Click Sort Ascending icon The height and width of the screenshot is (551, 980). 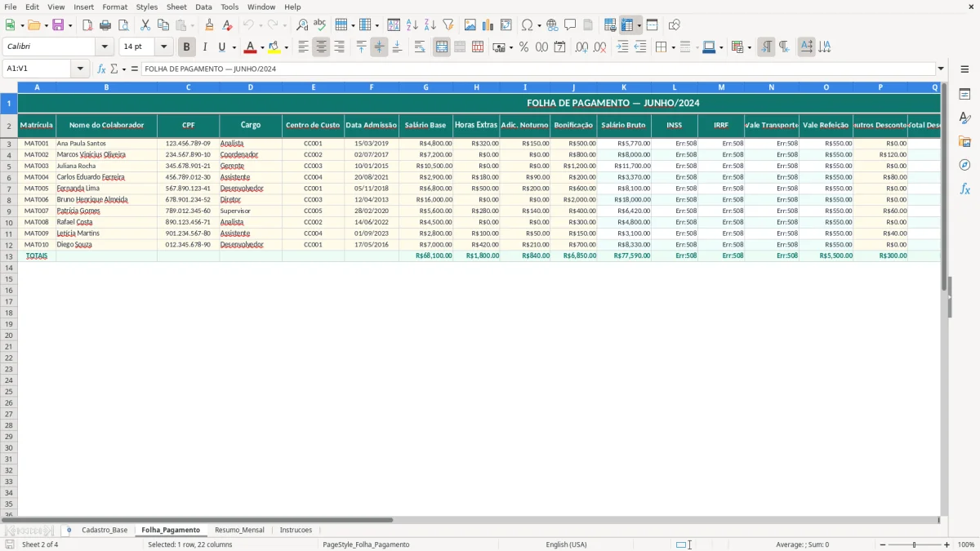tap(412, 25)
